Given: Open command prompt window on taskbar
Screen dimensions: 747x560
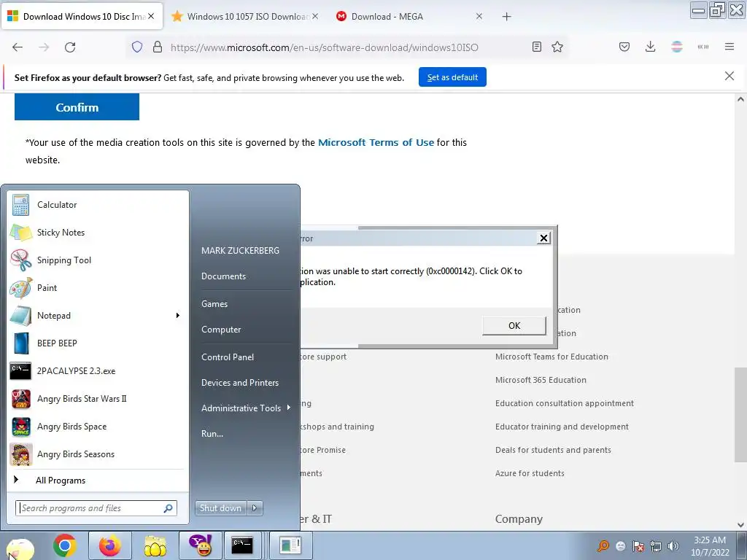Looking at the screenshot, I should (x=242, y=545).
